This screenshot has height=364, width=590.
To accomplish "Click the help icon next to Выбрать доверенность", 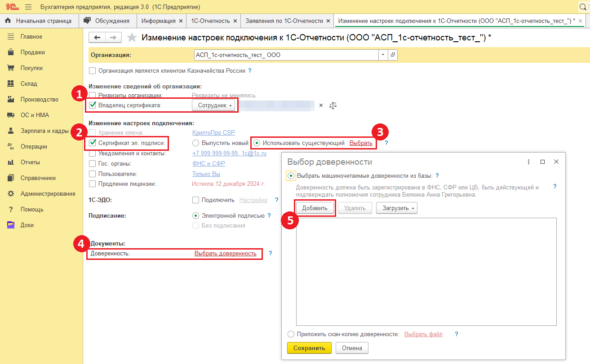I will pyautogui.click(x=271, y=254).
